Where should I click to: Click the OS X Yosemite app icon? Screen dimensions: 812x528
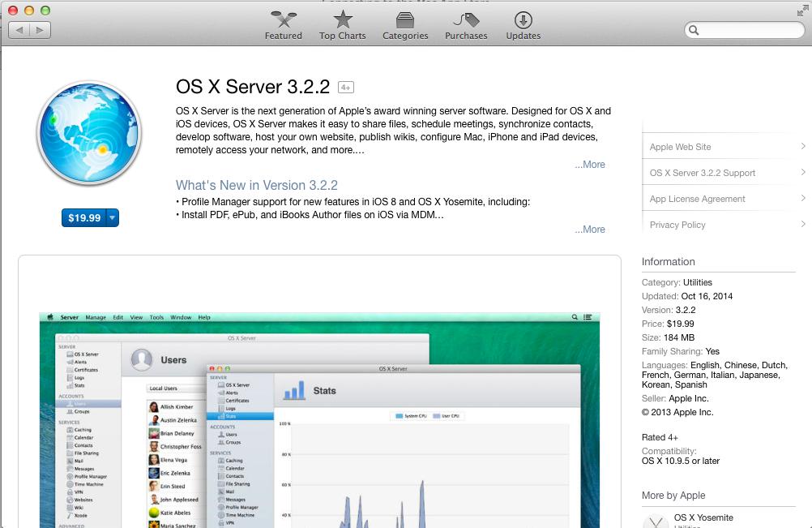656,521
